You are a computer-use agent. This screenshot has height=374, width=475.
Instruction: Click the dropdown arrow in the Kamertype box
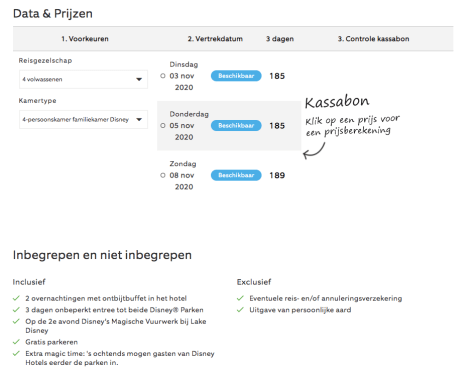(139, 119)
